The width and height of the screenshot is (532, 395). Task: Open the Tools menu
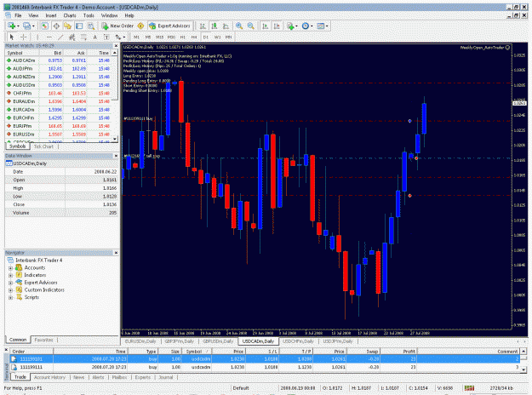pyautogui.click(x=89, y=15)
